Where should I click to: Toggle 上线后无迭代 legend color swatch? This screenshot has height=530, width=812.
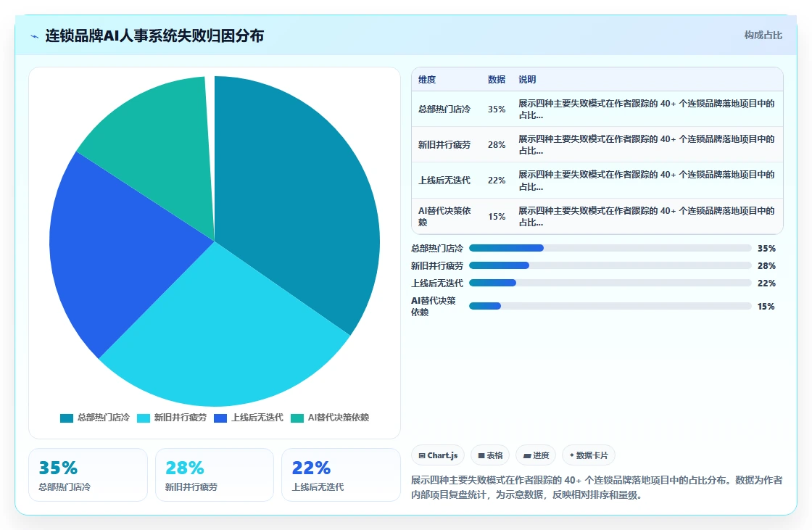220,418
